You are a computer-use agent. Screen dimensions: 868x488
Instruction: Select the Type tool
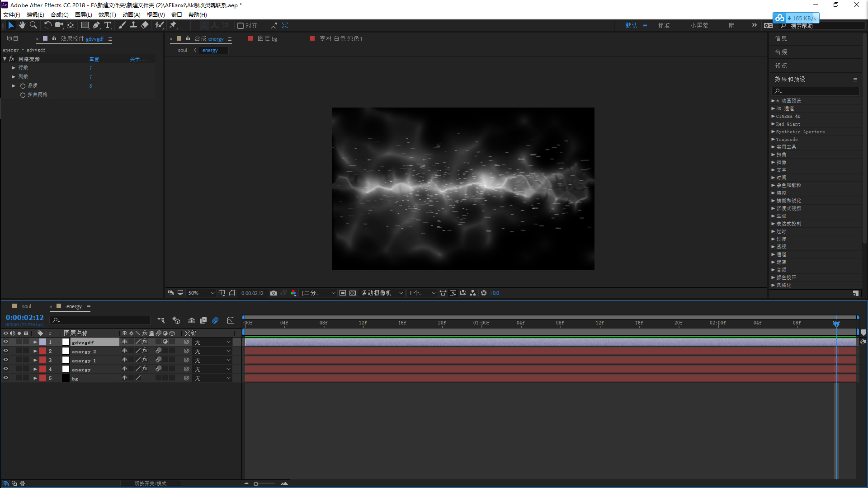coord(108,25)
